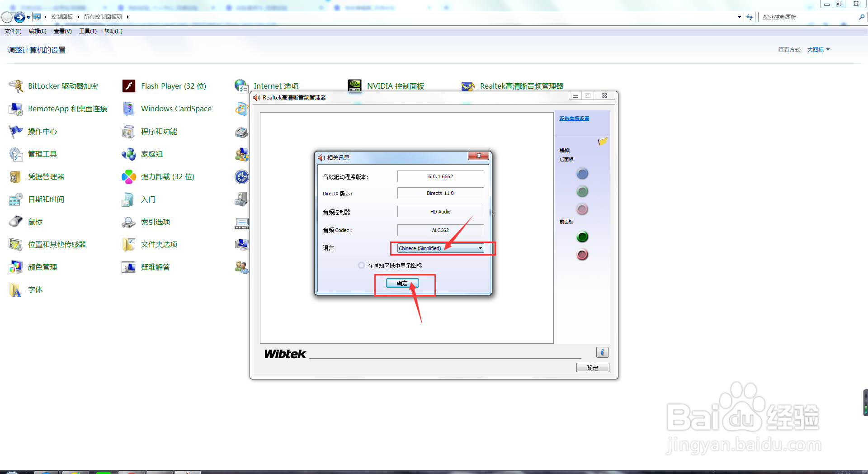The width and height of the screenshot is (868, 474).
Task: Open 设备高级设置 link
Action: tap(574, 118)
